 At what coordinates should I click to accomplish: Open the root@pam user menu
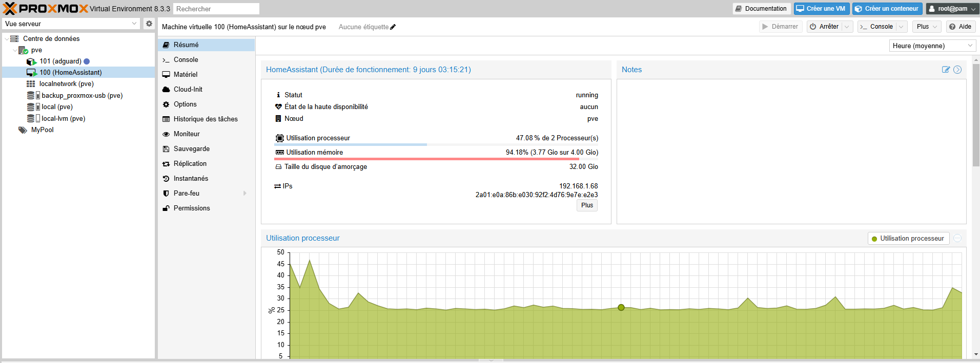click(x=952, y=9)
